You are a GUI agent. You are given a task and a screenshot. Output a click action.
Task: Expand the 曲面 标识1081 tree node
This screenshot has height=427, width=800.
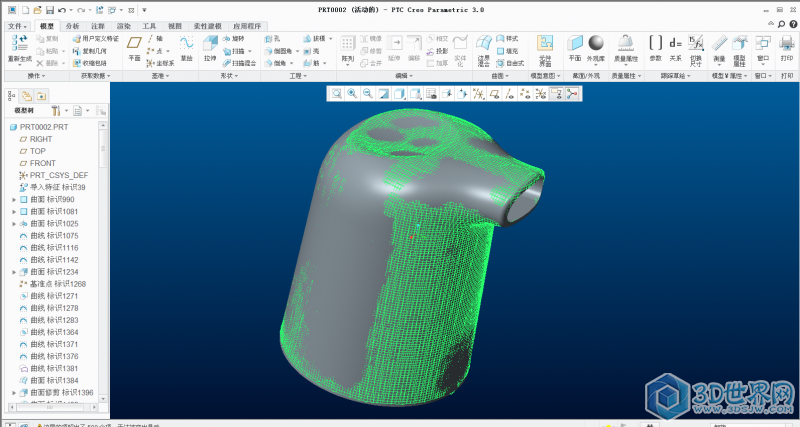coord(14,212)
